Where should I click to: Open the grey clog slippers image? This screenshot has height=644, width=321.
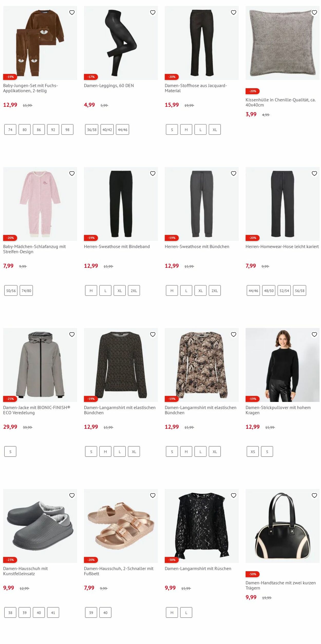(x=40, y=526)
